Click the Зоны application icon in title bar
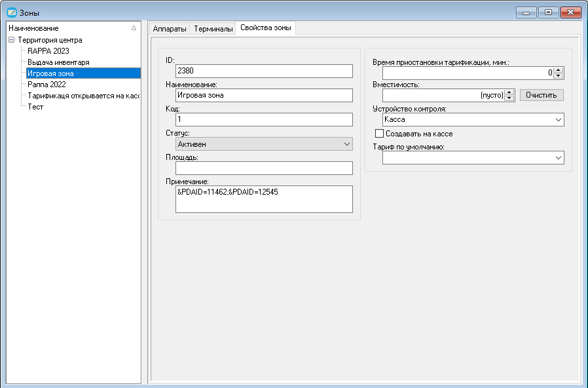Viewport: 588px width, 388px height. 12,12
